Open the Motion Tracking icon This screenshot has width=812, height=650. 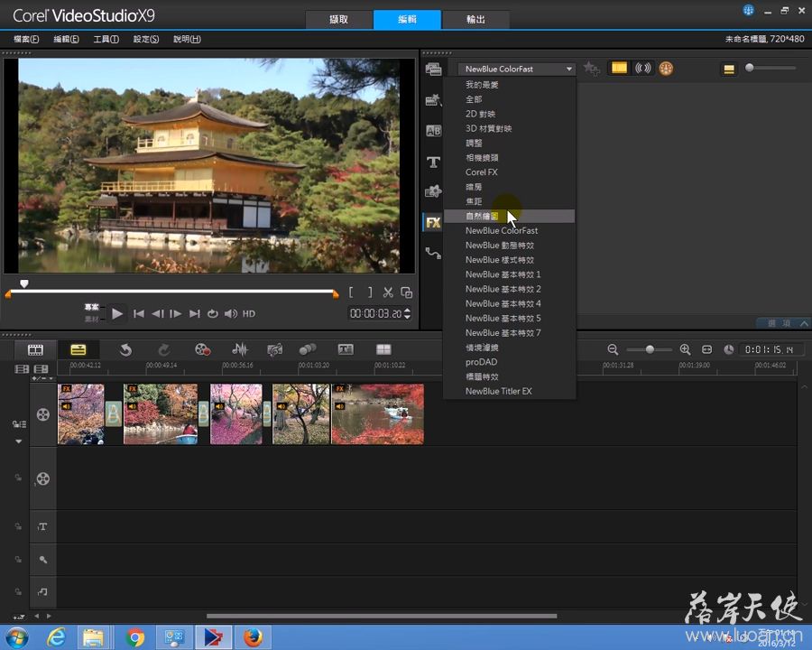(308, 350)
